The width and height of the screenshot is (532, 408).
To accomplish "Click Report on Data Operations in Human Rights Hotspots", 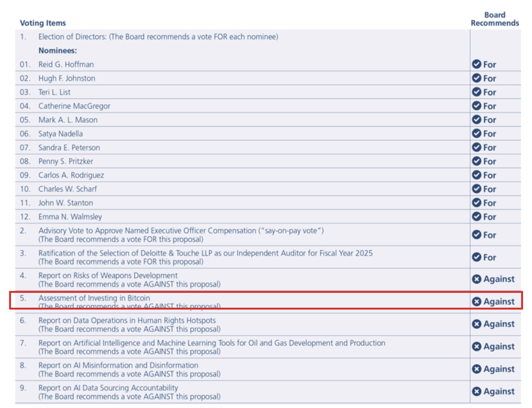I will tap(127, 321).
